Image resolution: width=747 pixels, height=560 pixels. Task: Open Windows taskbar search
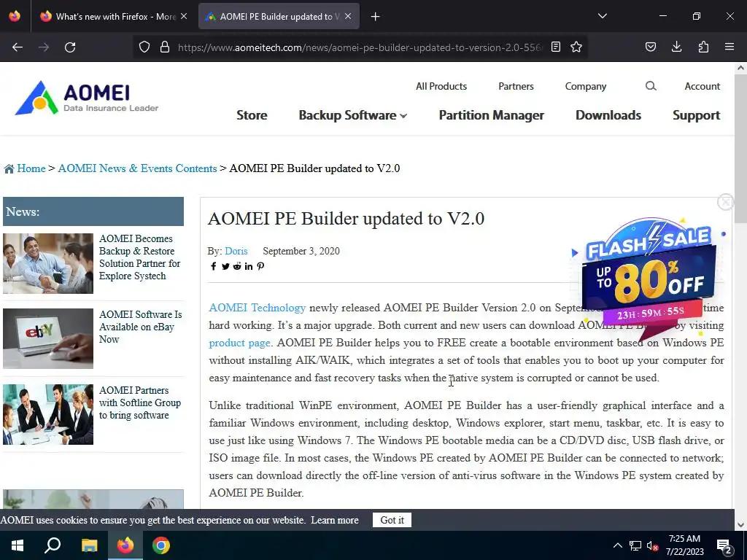(53, 545)
